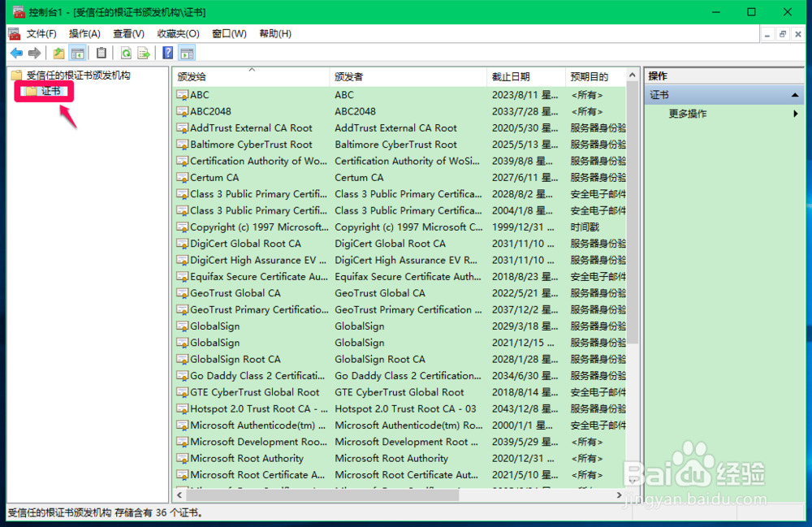This screenshot has width=812, height=527.
Task: Select Microsoft Development Roo... certificate
Action: (x=400, y=442)
